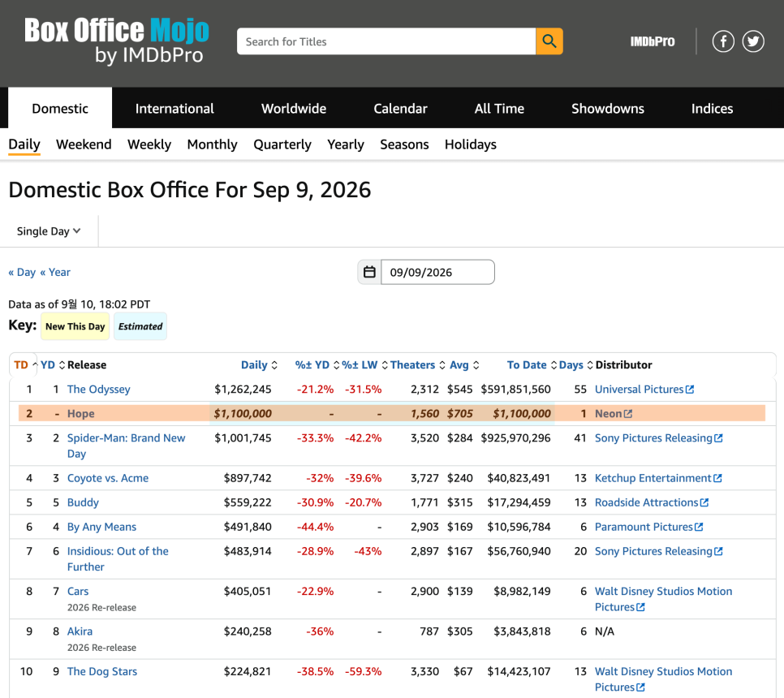Open the Calendar tab

(400, 108)
